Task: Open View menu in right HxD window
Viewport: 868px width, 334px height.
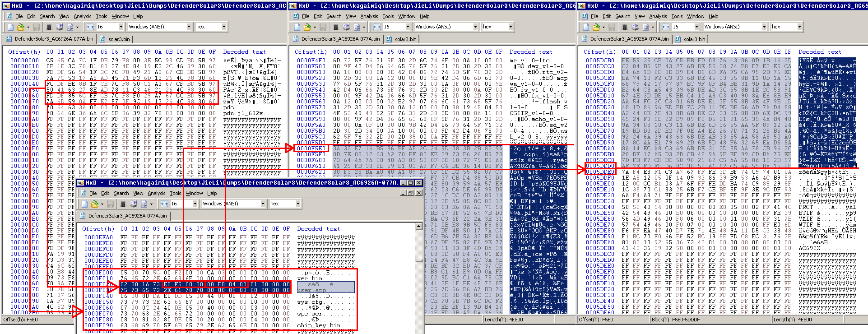Action: coord(640,16)
